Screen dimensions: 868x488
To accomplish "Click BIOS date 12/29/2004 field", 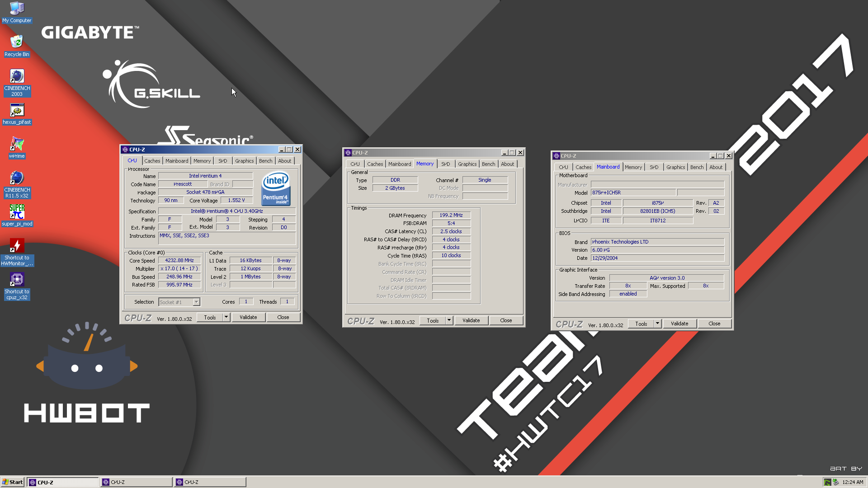I will (658, 258).
